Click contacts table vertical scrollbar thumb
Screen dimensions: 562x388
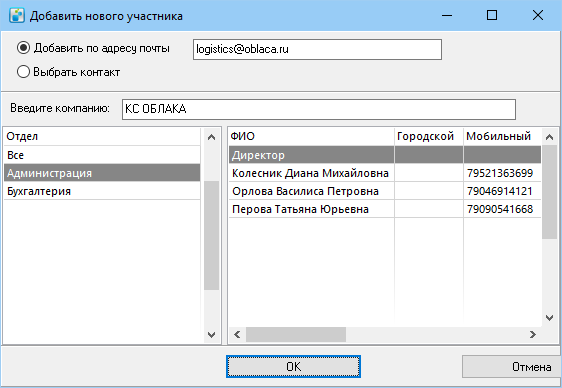click(x=549, y=192)
